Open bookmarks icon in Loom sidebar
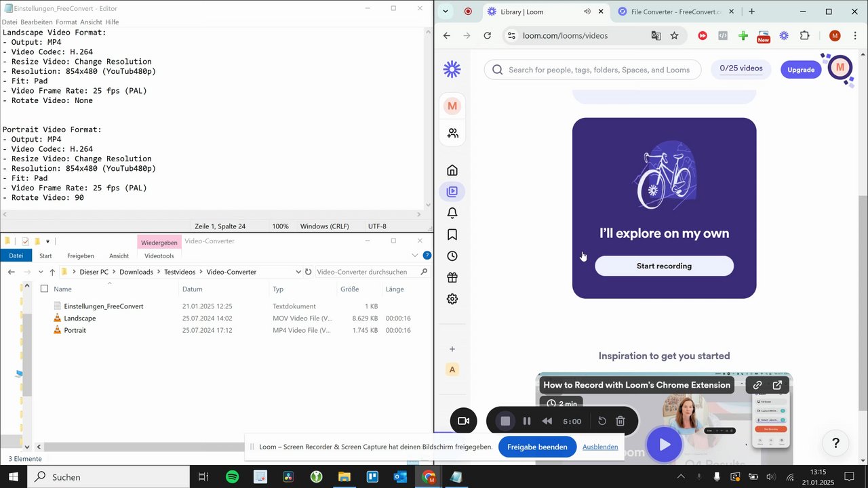868x488 pixels. click(x=452, y=235)
